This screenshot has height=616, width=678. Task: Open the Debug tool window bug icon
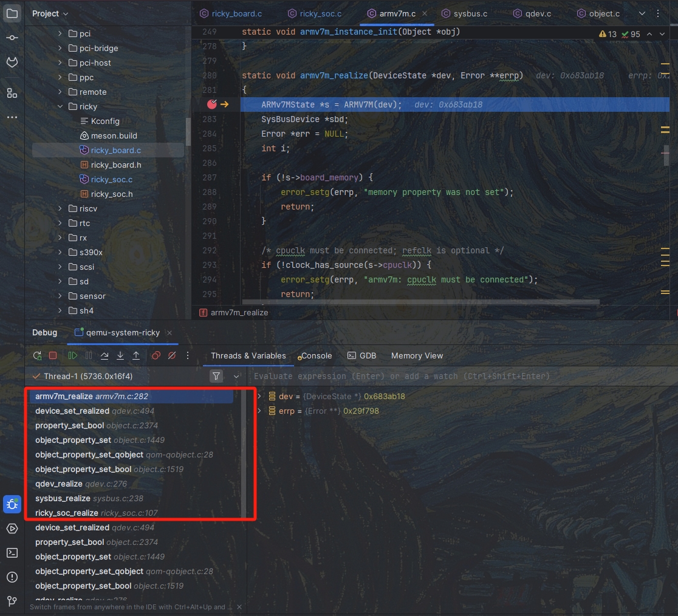tap(12, 504)
